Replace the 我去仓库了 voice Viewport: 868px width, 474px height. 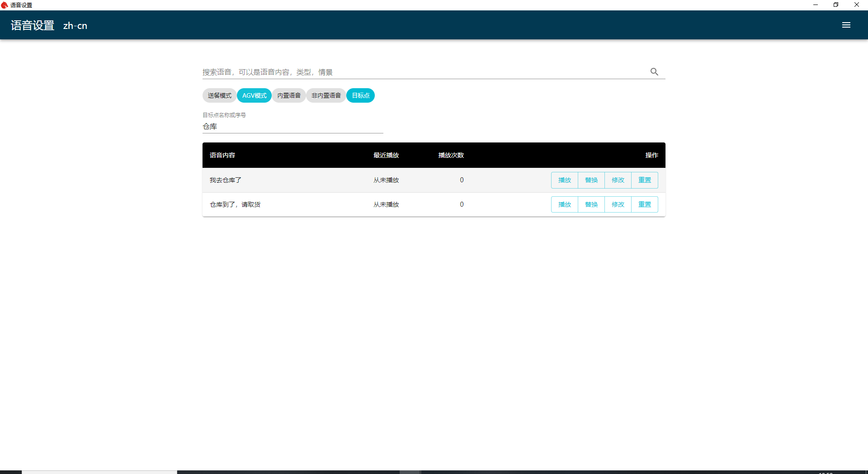point(591,180)
